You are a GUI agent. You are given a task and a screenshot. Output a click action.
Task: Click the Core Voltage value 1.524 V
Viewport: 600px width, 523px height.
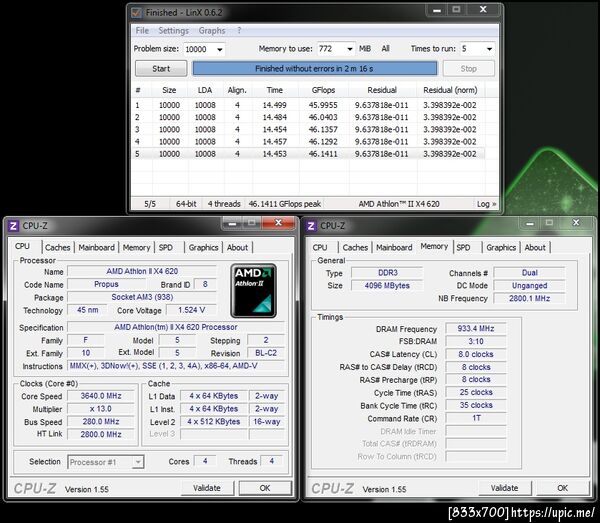[x=191, y=310]
